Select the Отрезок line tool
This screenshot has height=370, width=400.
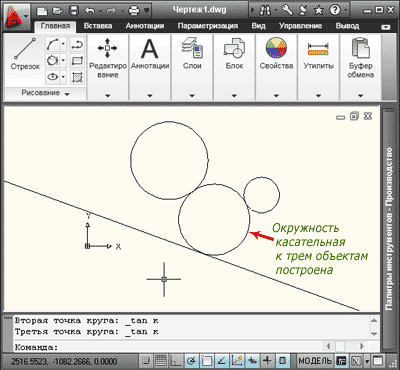(25, 53)
